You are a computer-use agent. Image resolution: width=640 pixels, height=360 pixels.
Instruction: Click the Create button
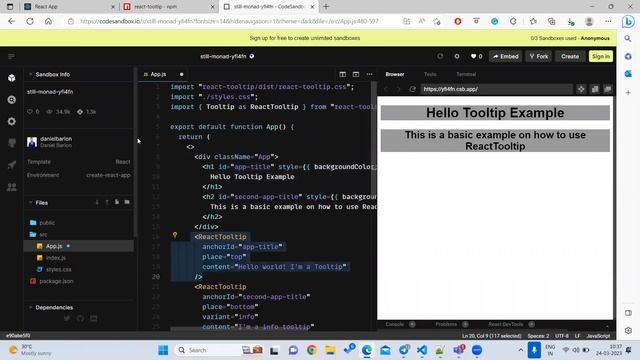coord(569,56)
